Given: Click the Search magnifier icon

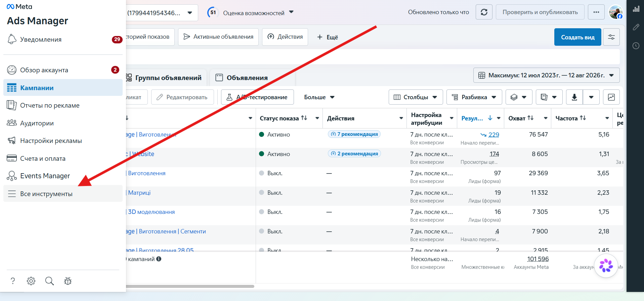Looking at the screenshot, I should click(x=49, y=281).
